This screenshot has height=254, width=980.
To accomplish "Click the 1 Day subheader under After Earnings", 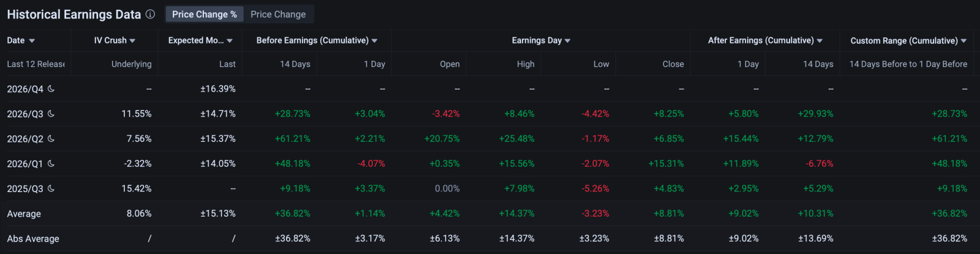I will click(748, 64).
